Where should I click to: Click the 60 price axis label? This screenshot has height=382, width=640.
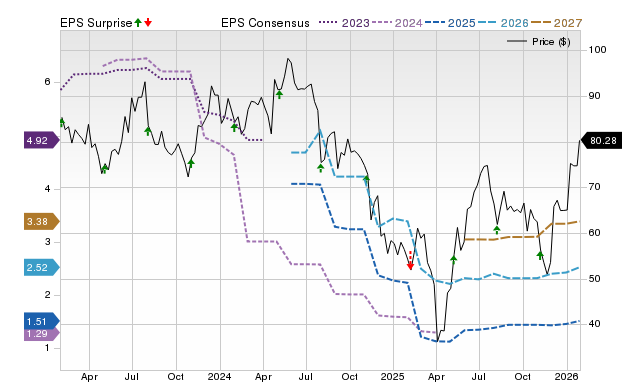[594, 233]
